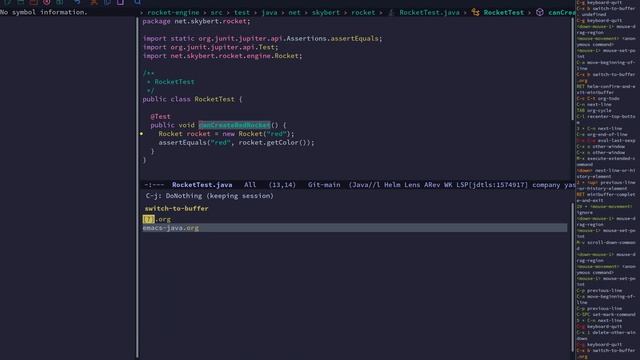This screenshot has width=640, height=360.
Task: Click the WK minor mode in mode line
Action: click(x=448, y=185)
